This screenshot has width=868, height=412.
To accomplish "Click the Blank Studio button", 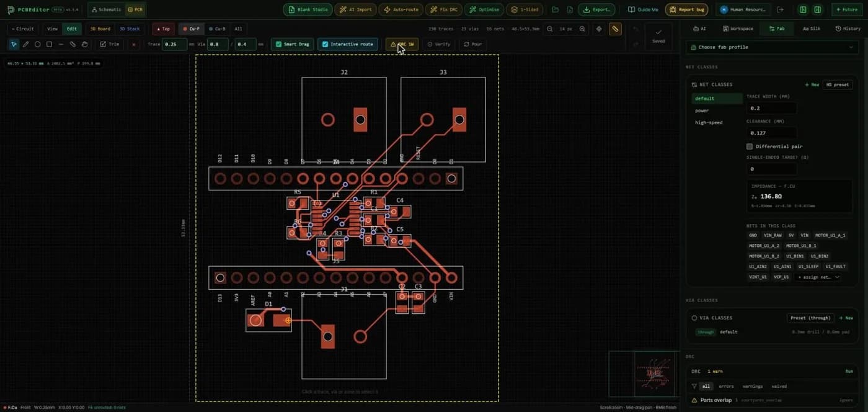I will coord(308,10).
